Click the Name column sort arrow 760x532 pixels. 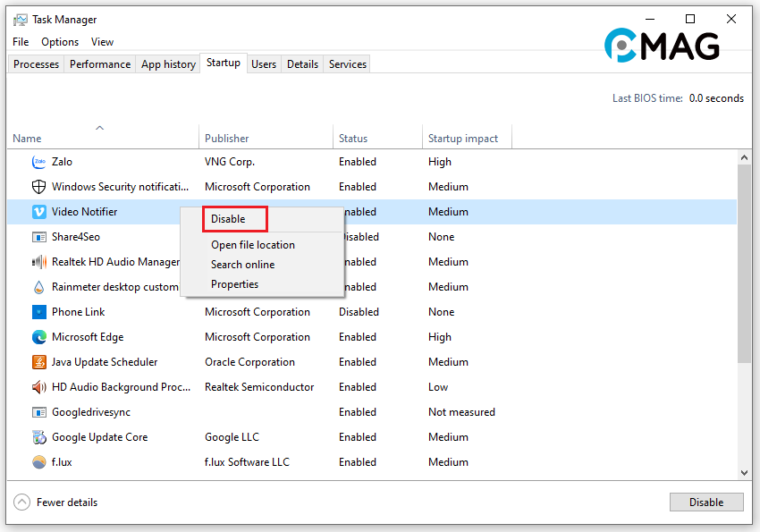(x=100, y=128)
